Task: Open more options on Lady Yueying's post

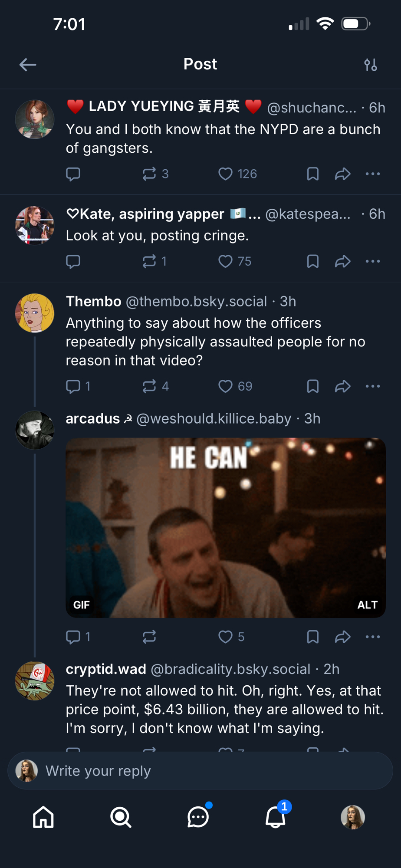Action: pyautogui.click(x=372, y=174)
